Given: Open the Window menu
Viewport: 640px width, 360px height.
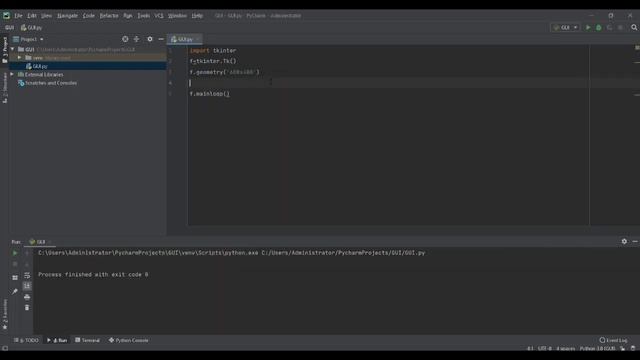Looking at the screenshot, I should pyautogui.click(x=177, y=16).
